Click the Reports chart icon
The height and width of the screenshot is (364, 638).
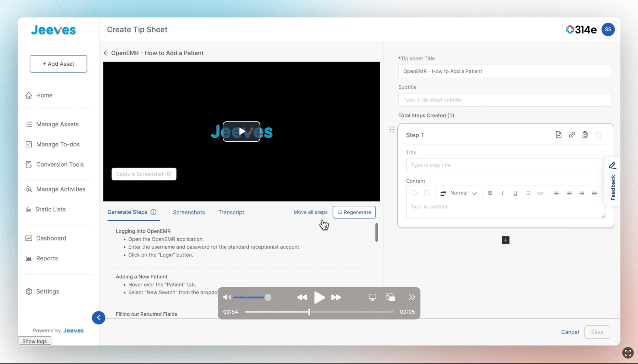tap(29, 259)
